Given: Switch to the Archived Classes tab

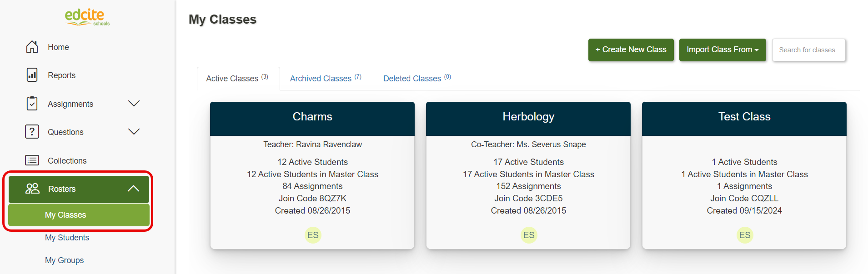Looking at the screenshot, I should pyautogui.click(x=325, y=78).
